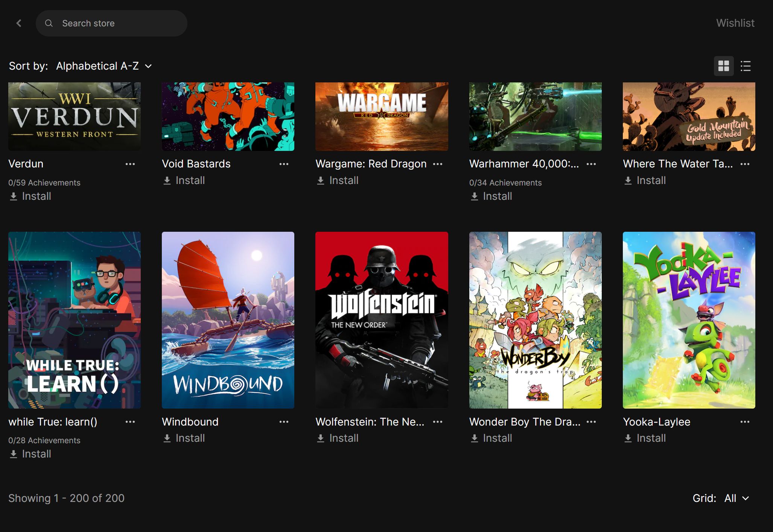Image resolution: width=773 pixels, height=532 pixels.
Task: Open more options for Windbound
Action: 284,422
